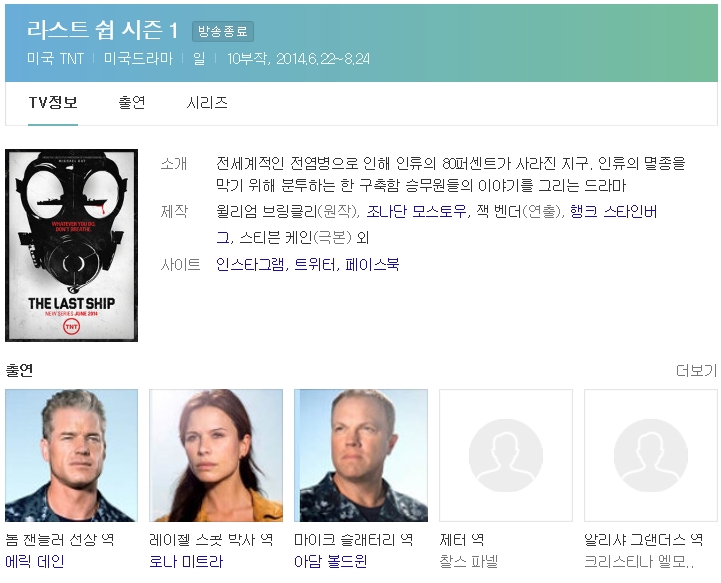721x583 pixels.
Task: Open 로나 미트라 actor name link
Action: tap(186, 561)
